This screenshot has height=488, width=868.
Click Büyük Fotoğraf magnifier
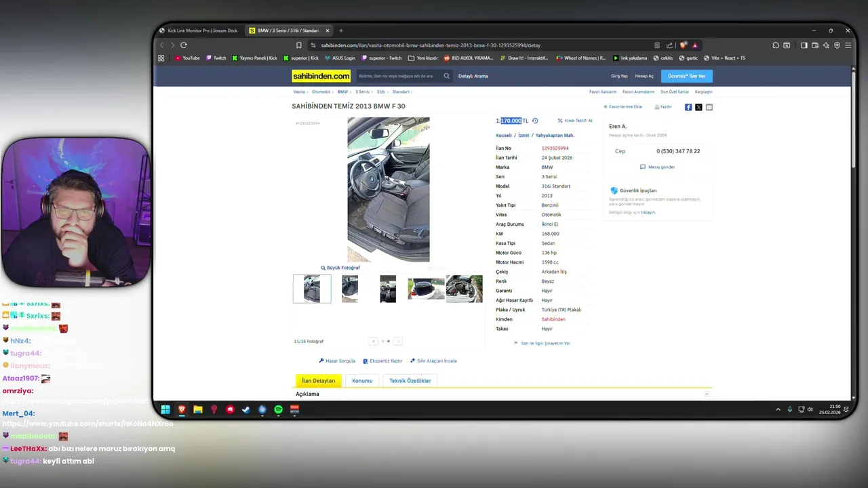pos(340,268)
